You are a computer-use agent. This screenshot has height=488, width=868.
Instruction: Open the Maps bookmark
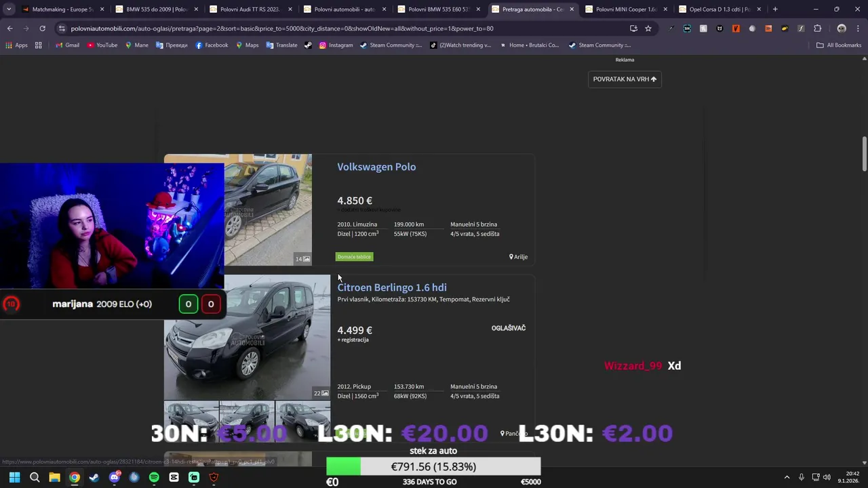click(247, 45)
